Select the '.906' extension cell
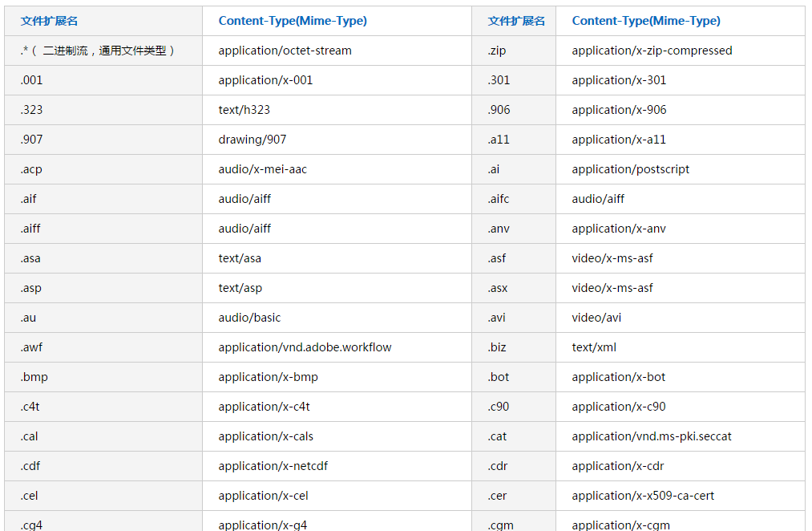Viewport: 812px width, 531px height. coord(514,110)
